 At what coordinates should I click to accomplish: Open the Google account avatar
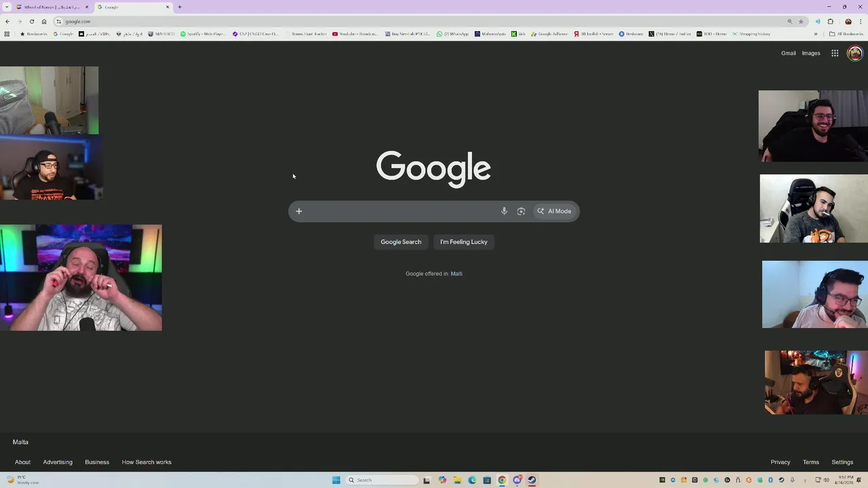(x=855, y=53)
